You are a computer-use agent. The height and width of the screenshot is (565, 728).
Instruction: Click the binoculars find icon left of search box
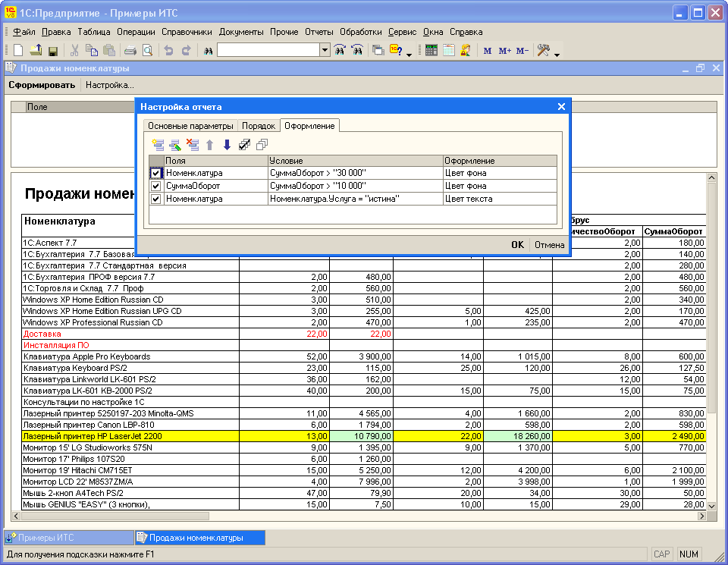pyautogui.click(x=207, y=51)
